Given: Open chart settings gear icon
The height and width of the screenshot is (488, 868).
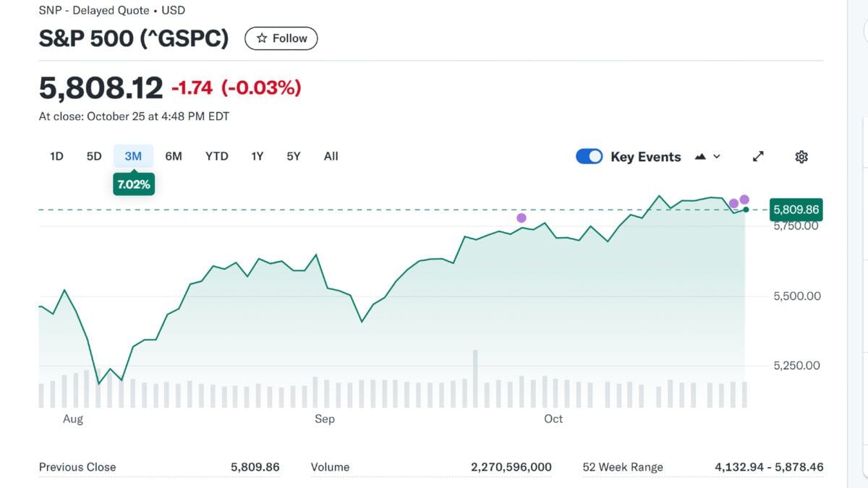Looking at the screenshot, I should [x=801, y=157].
